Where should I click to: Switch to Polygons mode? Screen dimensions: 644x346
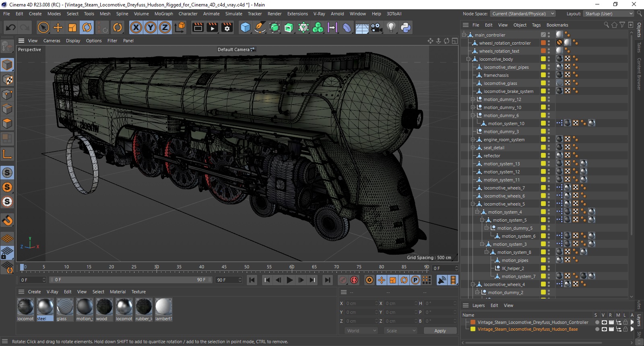click(7, 124)
